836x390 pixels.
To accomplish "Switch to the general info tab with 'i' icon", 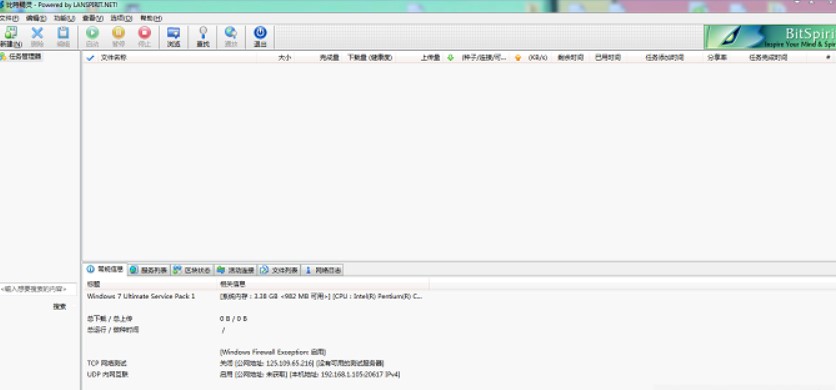I will click(x=105, y=269).
